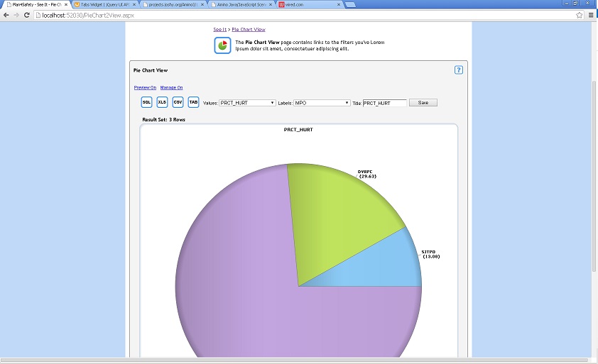Click the browser back arrow

tap(6, 15)
